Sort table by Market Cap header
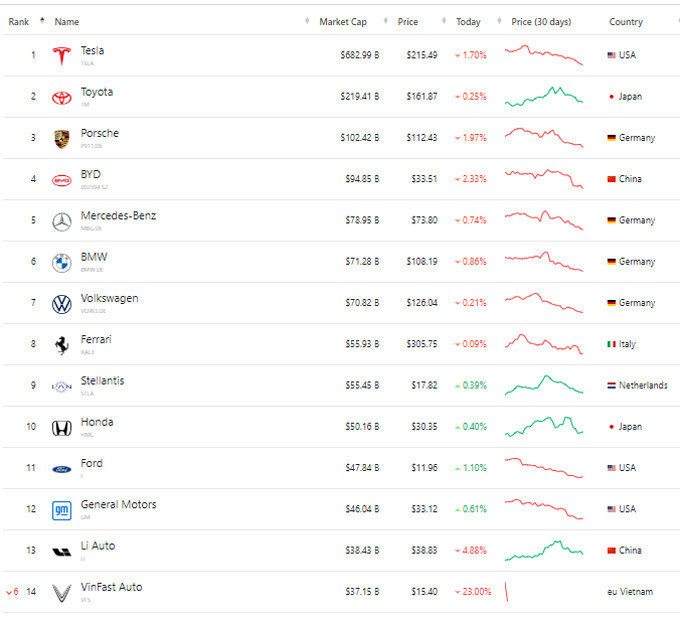 pyautogui.click(x=342, y=22)
